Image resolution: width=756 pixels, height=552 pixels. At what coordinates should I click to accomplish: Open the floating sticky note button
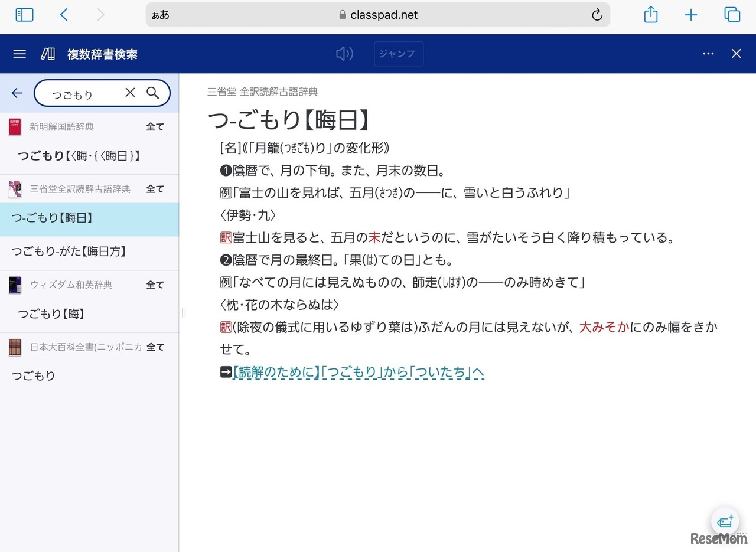tap(725, 521)
